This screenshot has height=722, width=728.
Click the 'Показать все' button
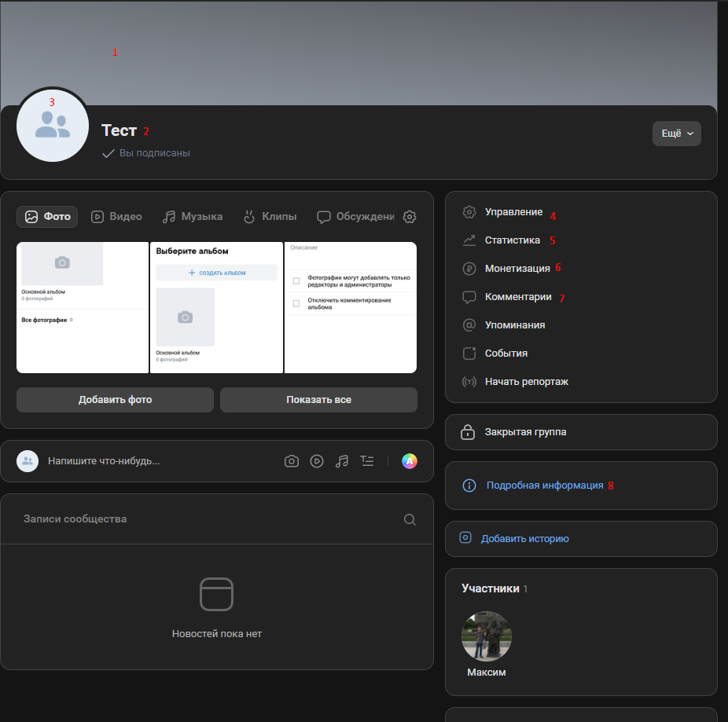point(318,400)
